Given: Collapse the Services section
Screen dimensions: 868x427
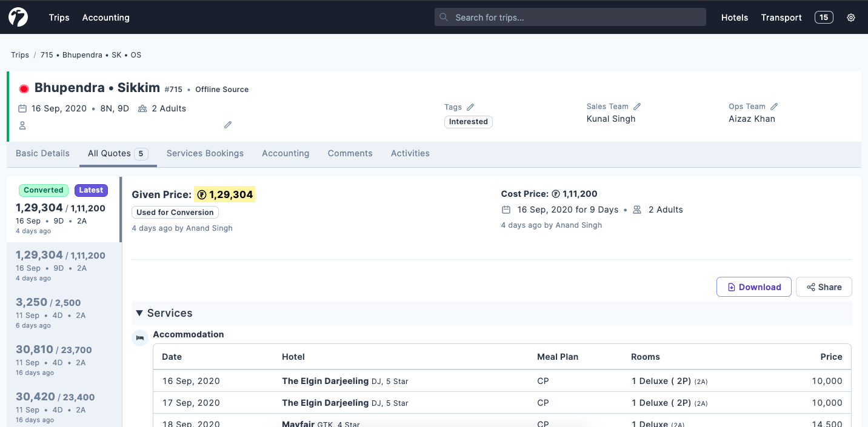Looking at the screenshot, I should (139, 313).
